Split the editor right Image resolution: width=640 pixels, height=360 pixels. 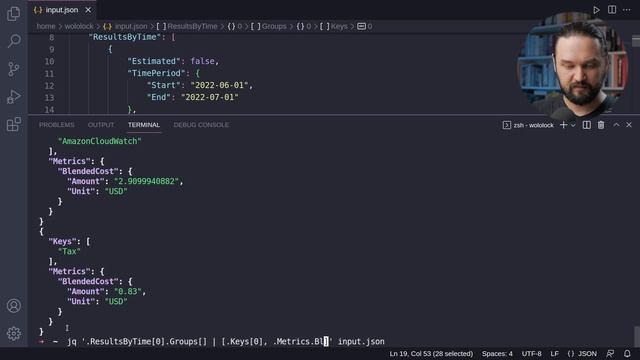tap(611, 10)
